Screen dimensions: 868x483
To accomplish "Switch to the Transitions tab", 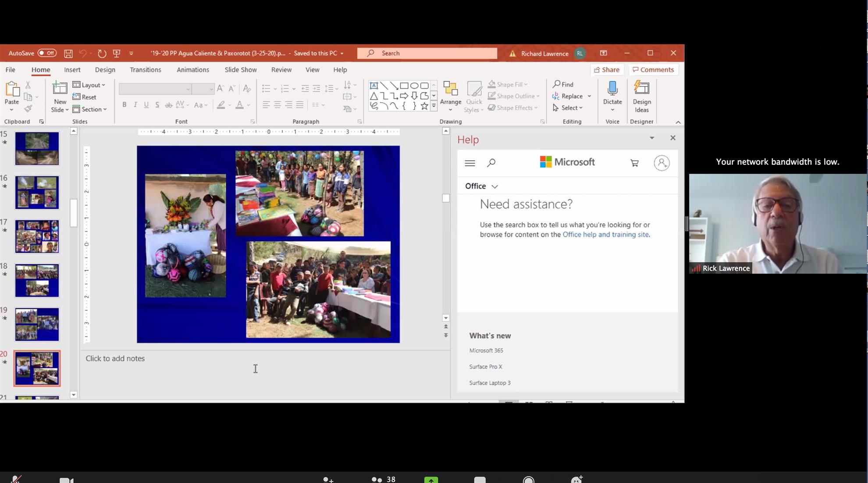I will pyautogui.click(x=145, y=70).
